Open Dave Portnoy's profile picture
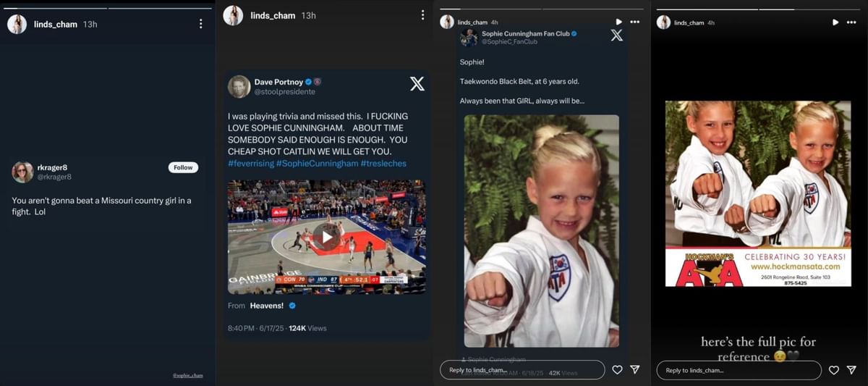The height and width of the screenshot is (386, 868). (239, 87)
